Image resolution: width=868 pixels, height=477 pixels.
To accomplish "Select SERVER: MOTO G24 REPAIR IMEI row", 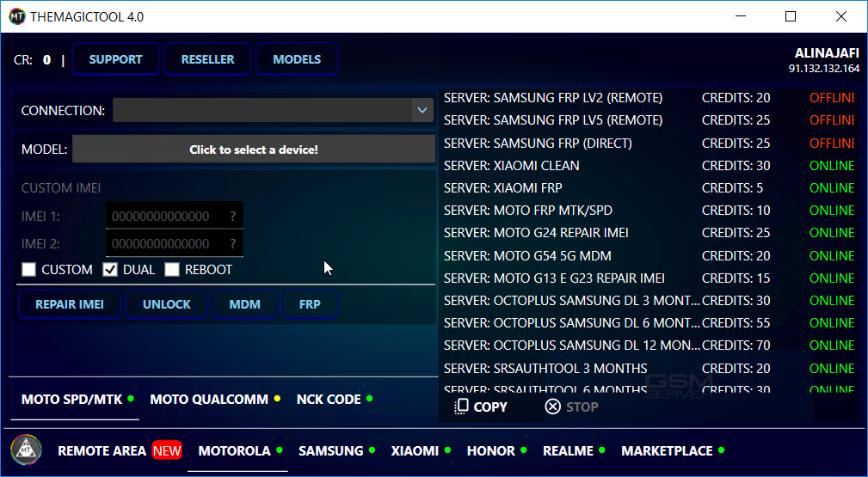I will [649, 233].
